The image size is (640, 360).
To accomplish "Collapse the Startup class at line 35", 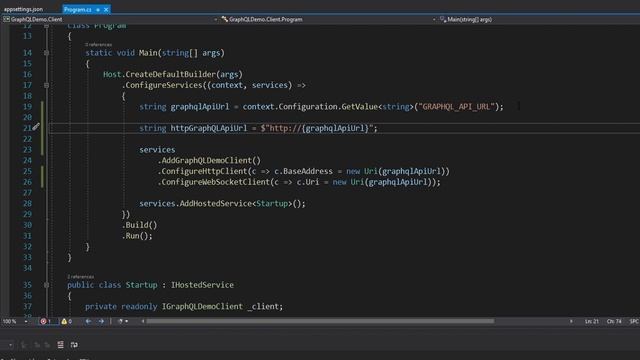I will 46,284.
